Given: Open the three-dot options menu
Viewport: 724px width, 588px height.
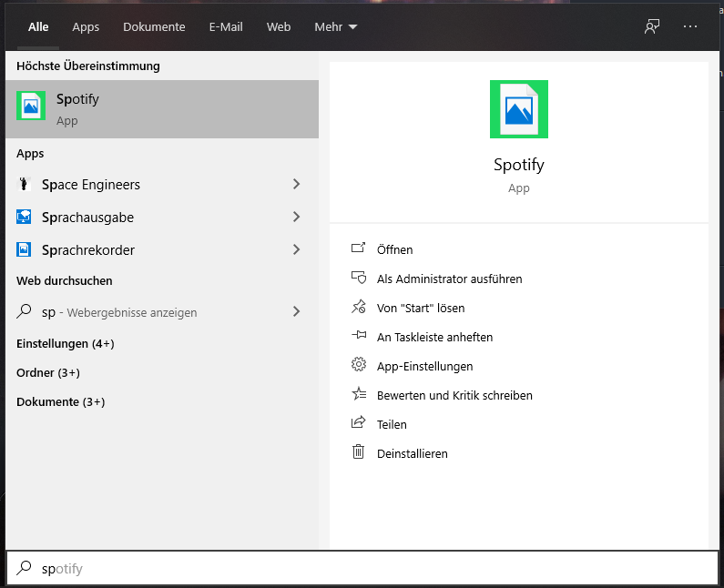Looking at the screenshot, I should (x=689, y=26).
